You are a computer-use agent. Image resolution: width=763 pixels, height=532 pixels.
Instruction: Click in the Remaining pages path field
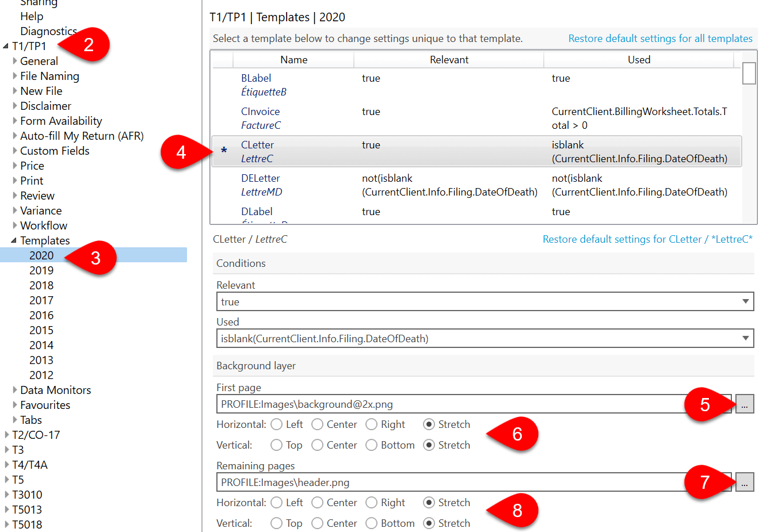[x=474, y=482]
